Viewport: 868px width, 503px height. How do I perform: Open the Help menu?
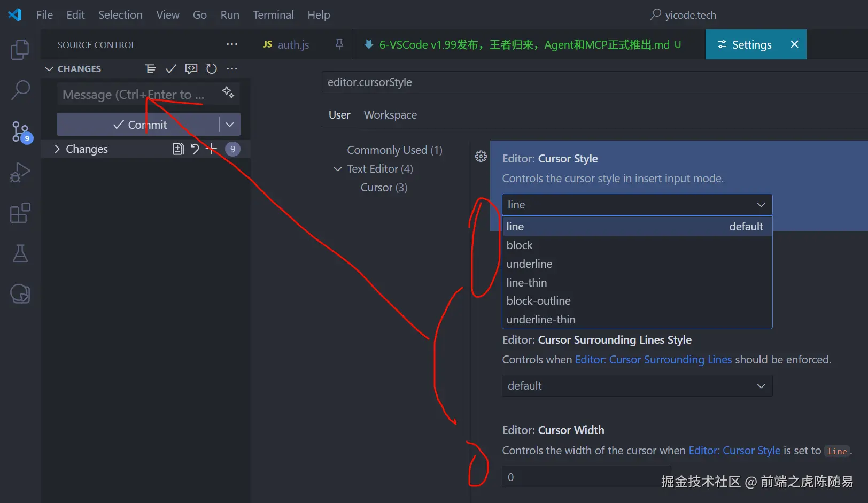(319, 14)
